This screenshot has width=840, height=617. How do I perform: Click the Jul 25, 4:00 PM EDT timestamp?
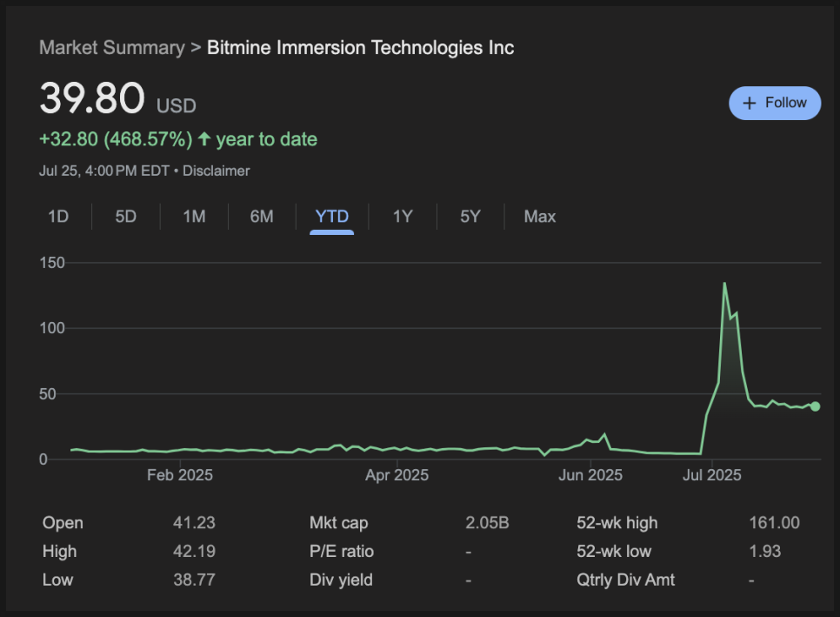104,171
